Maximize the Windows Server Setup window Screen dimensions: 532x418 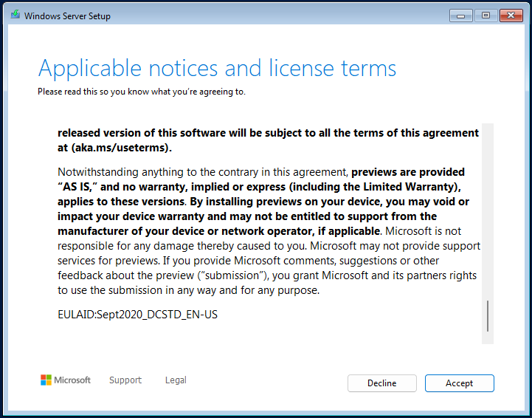[486, 16]
